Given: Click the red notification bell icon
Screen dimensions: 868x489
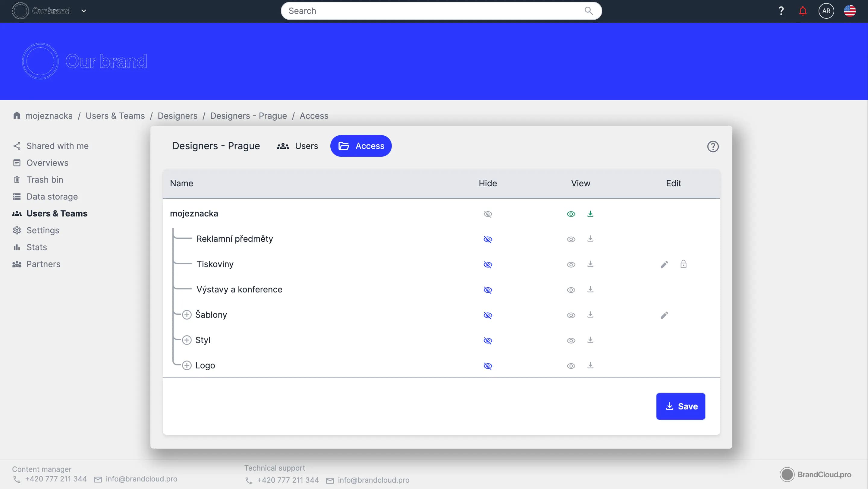Looking at the screenshot, I should click(803, 11).
